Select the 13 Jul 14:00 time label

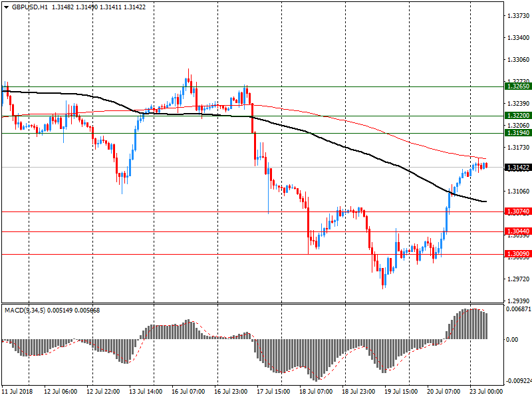(146, 392)
